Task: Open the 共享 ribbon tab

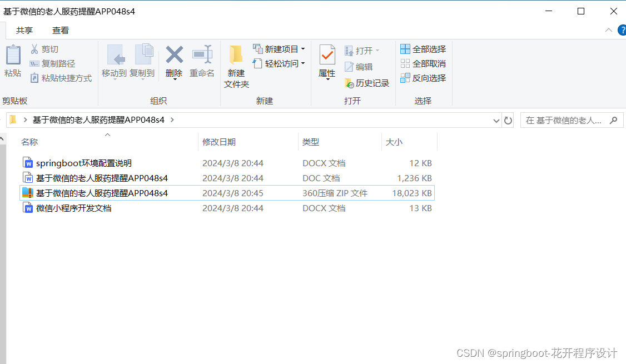Action: [24, 31]
